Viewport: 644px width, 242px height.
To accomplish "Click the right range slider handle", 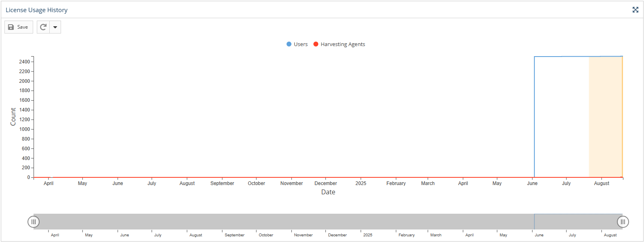I will (x=623, y=221).
